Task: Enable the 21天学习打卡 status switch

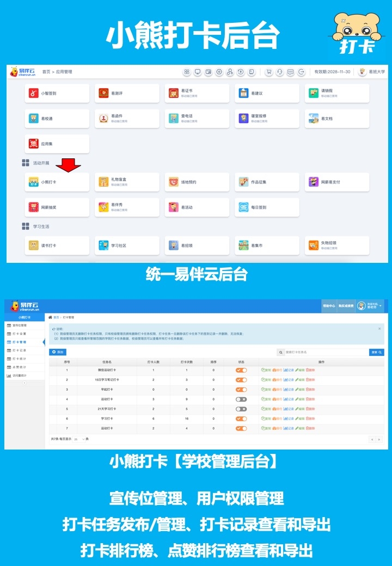Action: pyautogui.click(x=241, y=409)
